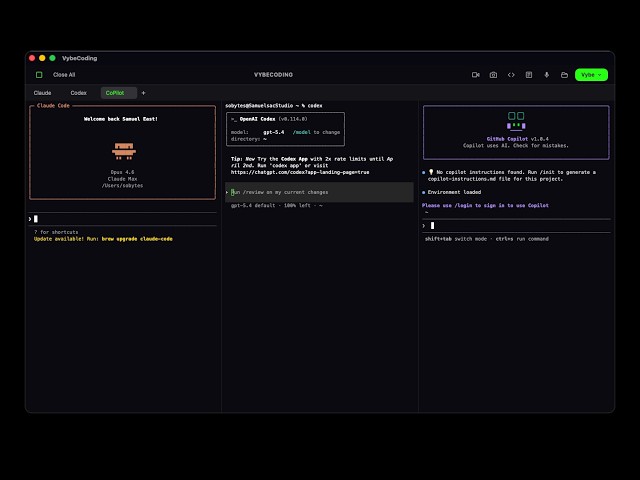
Task: Click the 'Claude Code' box label
Action: pos(53,106)
